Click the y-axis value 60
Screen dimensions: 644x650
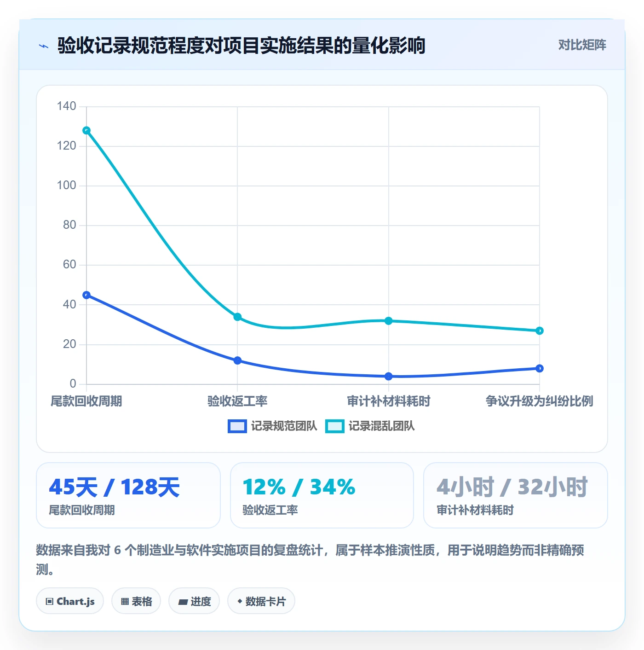69,265
